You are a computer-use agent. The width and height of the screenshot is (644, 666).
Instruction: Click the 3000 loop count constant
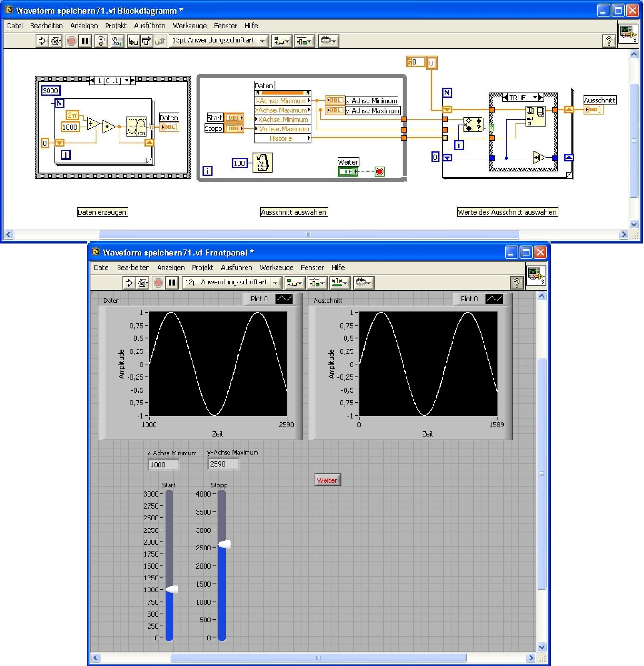click(x=50, y=91)
